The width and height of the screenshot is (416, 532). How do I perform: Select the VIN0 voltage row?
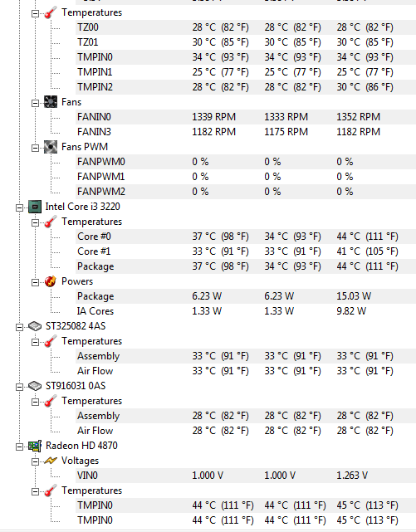[x=246, y=476]
